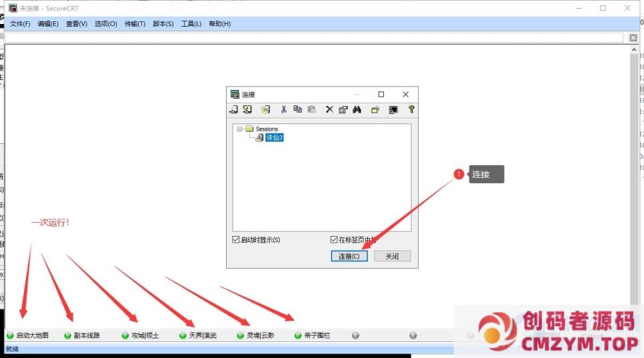Run the 帝子围栏 button bar item
The height and width of the screenshot is (358, 644).
(313, 335)
